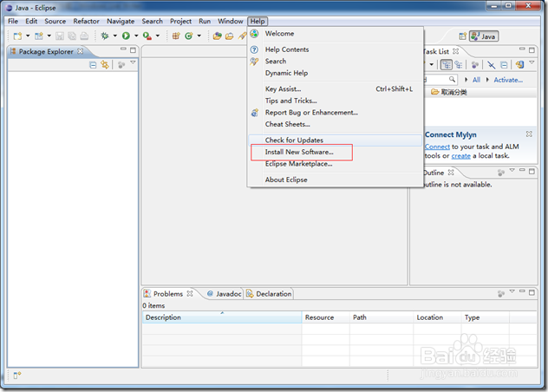Click Focus on Active Task icon in Problems view
The height and width of the screenshot is (392, 548).
click(x=501, y=294)
